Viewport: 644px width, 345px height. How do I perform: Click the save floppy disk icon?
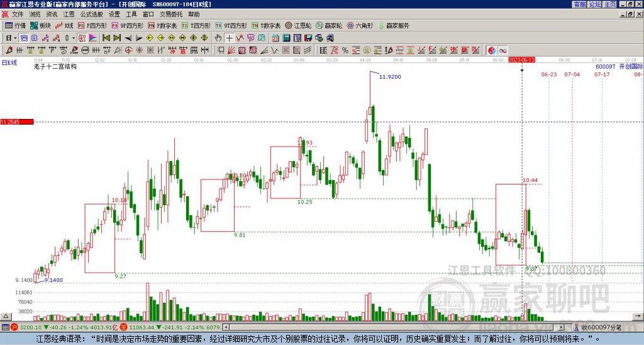[308, 38]
